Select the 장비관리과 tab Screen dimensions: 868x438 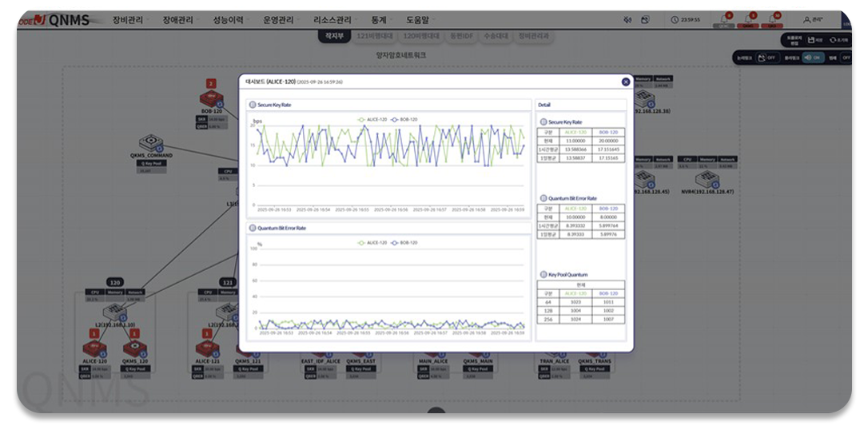click(534, 36)
